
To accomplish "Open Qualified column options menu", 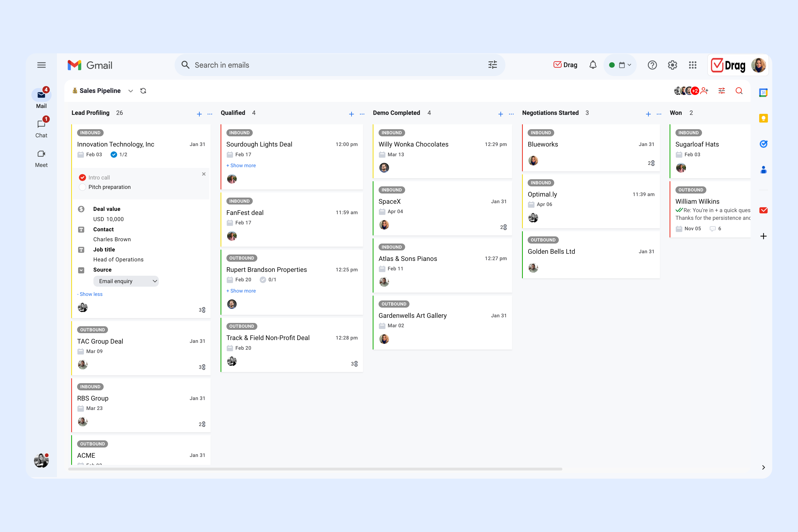I will tap(362, 114).
